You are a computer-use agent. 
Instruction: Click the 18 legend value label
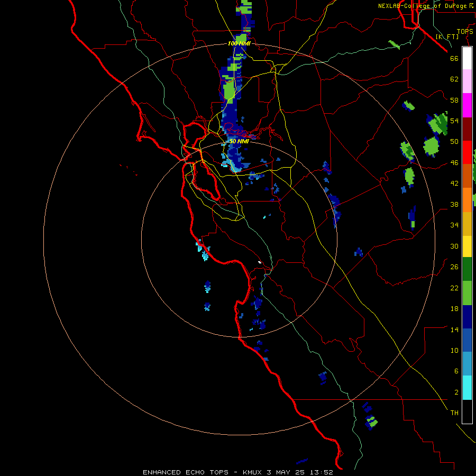454,309
